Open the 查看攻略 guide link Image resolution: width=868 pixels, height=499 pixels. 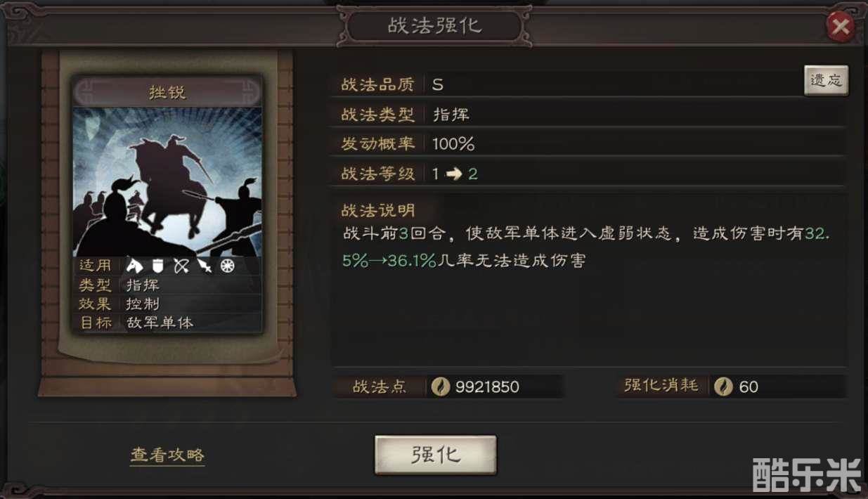pyautogui.click(x=167, y=455)
